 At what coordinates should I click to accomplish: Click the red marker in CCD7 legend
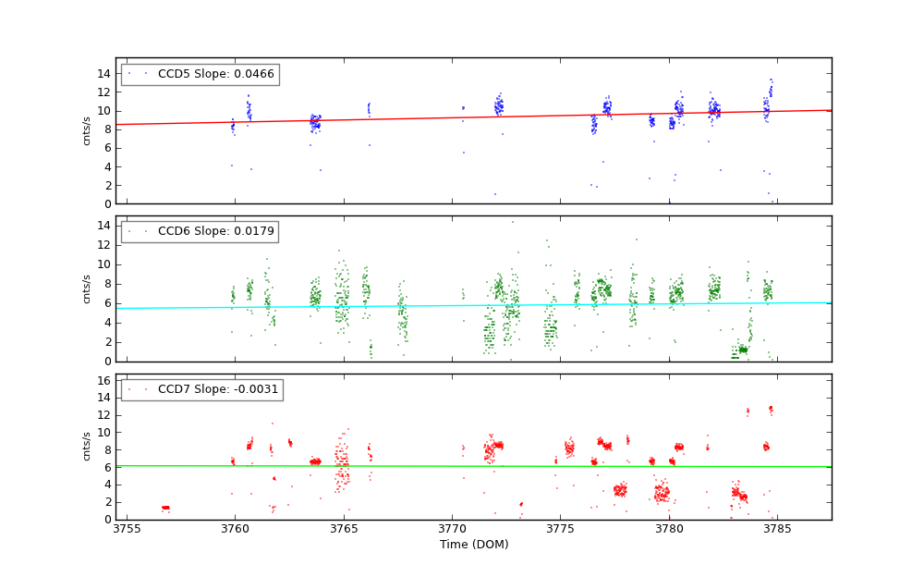tap(138, 390)
